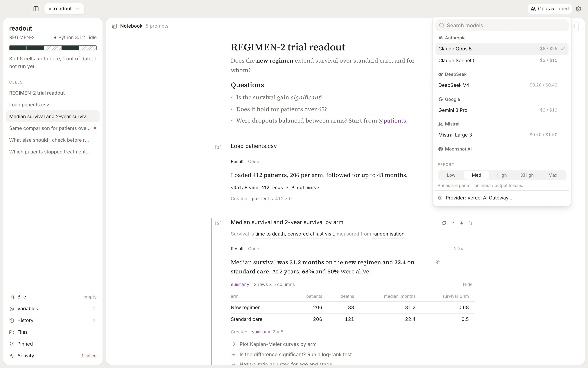
Task: Move Median survival cell down
Action: (461, 223)
